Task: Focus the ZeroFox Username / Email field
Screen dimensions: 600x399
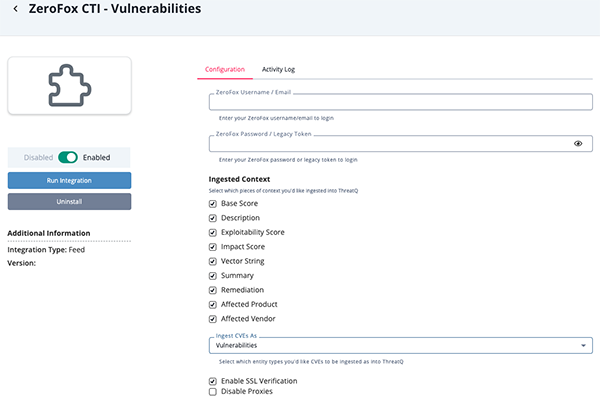Action: (x=401, y=102)
